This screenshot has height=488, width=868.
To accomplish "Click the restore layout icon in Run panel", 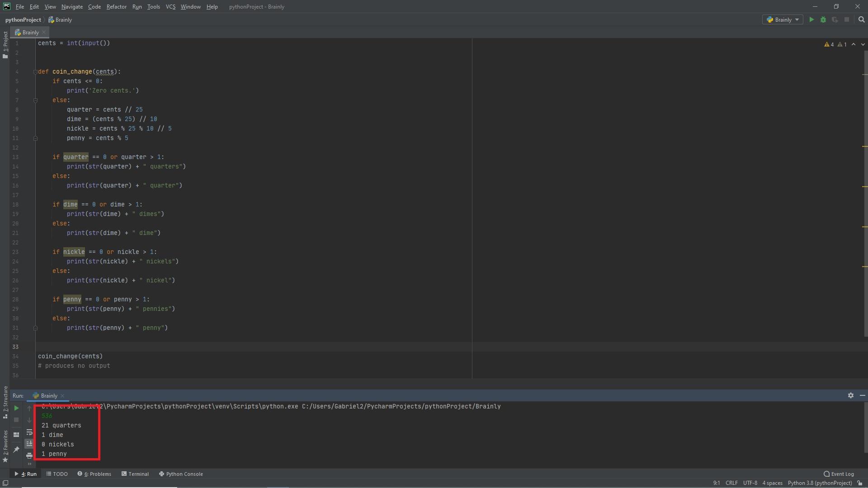I will coord(16,435).
